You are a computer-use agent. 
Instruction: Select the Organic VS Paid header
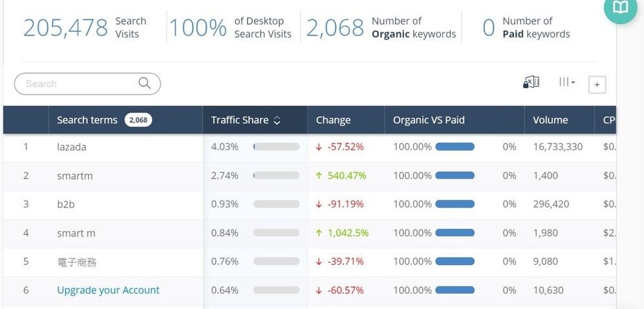click(429, 120)
